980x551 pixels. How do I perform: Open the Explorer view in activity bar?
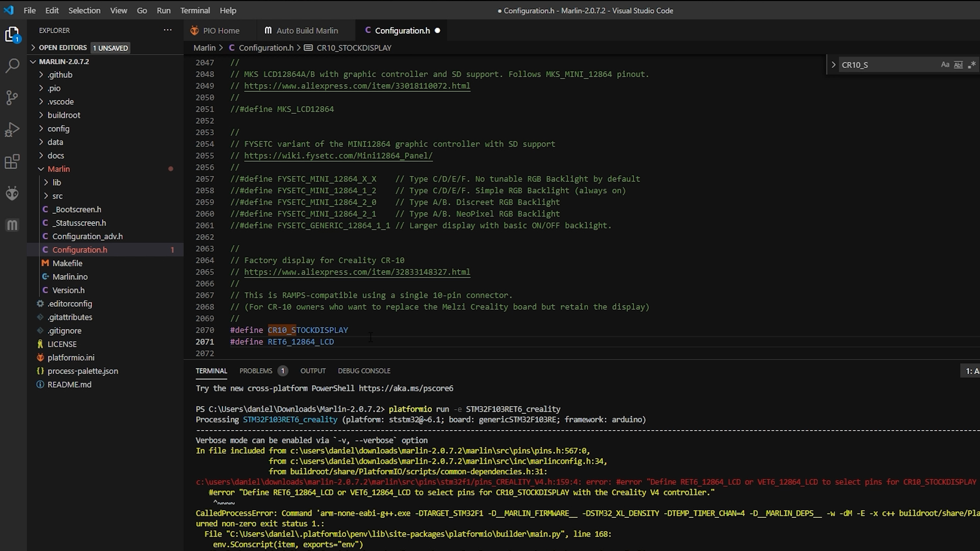(x=12, y=35)
